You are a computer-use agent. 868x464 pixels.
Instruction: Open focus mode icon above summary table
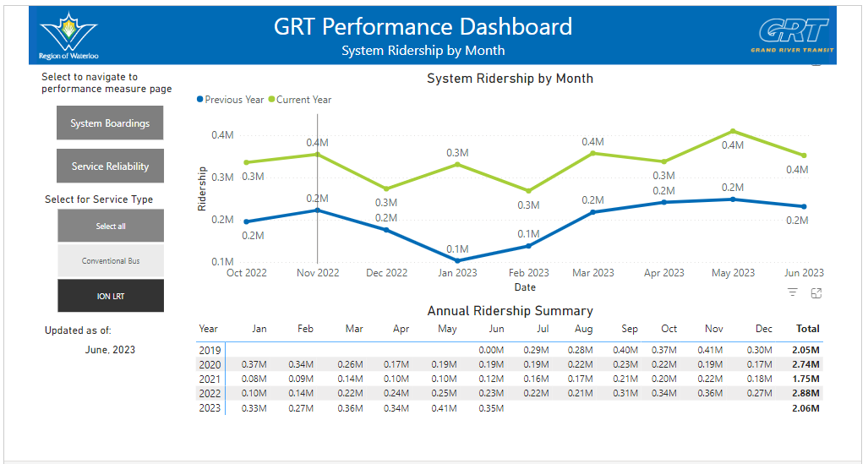tap(816, 293)
